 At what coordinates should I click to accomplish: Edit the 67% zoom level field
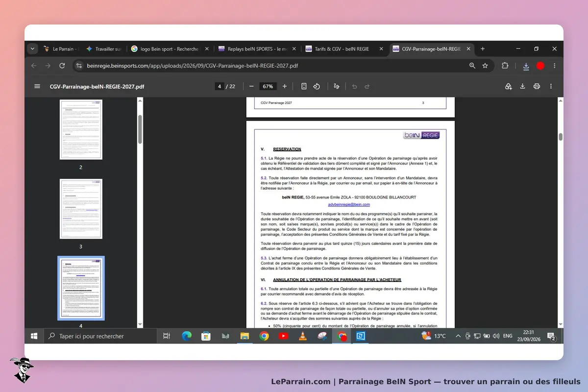tap(268, 86)
